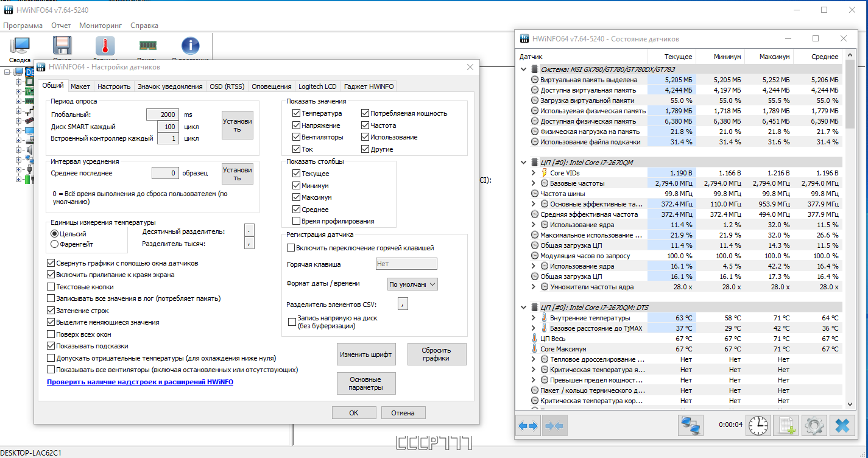
Task: Click the Изменить шрифт button
Action: point(366,354)
